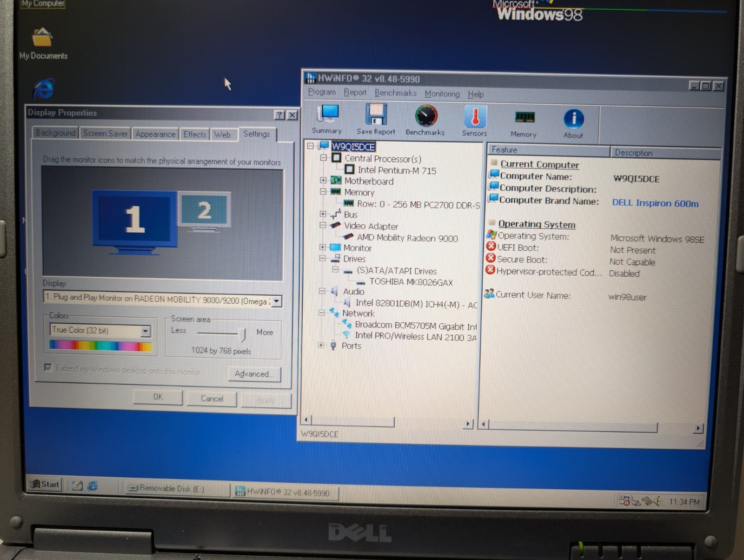The image size is (744, 560).
Task: Launch Internet Explorer from quick launch bar
Action: (x=93, y=486)
